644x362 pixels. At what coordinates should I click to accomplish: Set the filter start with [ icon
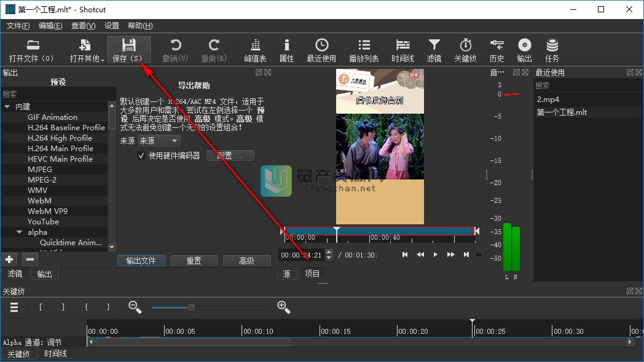pos(41,307)
